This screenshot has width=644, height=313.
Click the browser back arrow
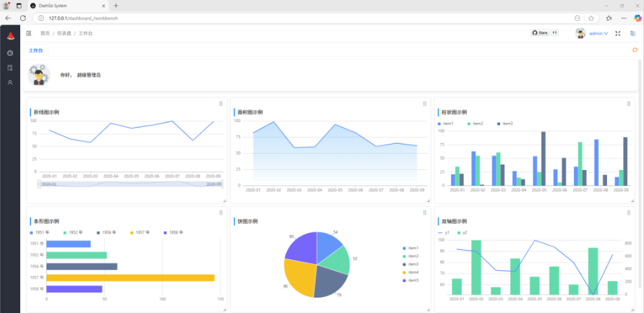click(8, 18)
